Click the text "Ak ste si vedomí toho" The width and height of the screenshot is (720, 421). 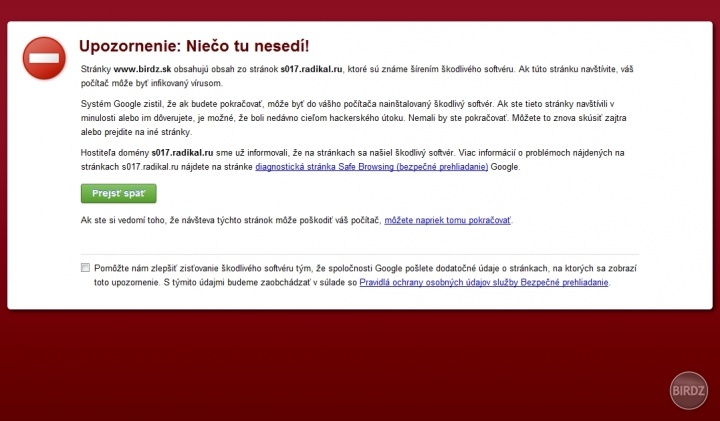(x=123, y=220)
